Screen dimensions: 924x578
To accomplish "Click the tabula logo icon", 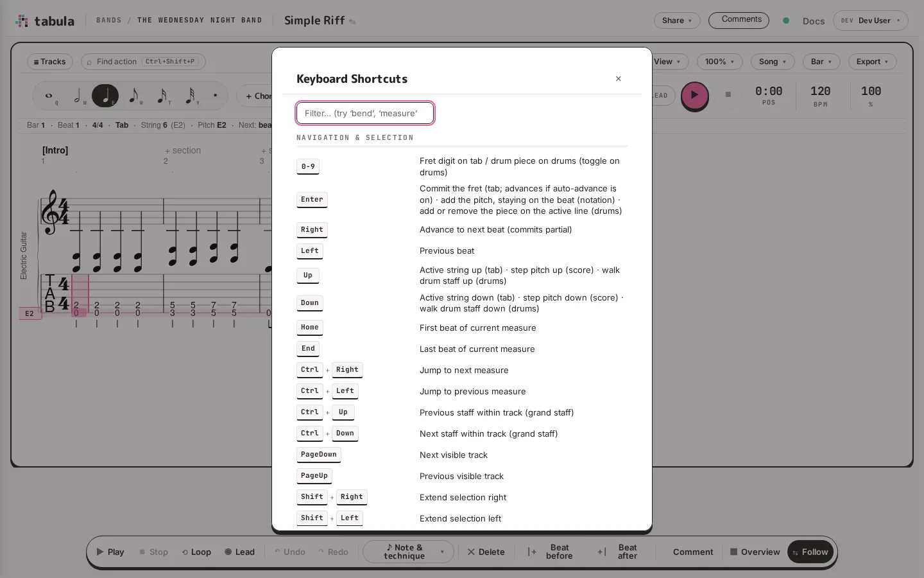I will 22,21.
